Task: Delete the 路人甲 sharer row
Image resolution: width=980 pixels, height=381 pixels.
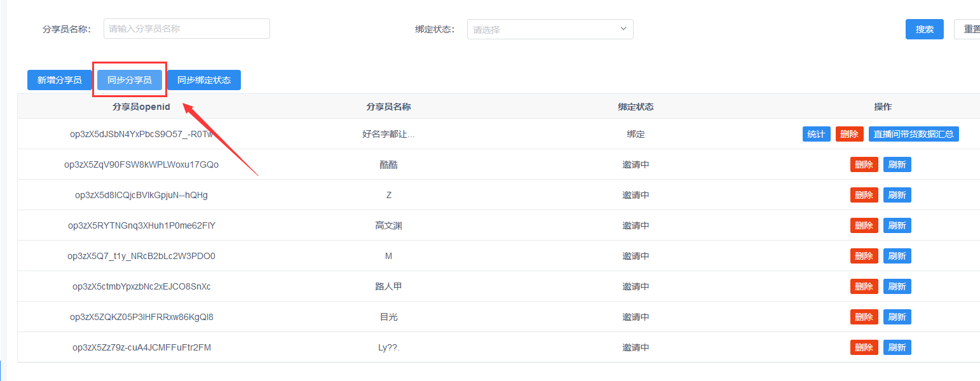Action: click(864, 286)
